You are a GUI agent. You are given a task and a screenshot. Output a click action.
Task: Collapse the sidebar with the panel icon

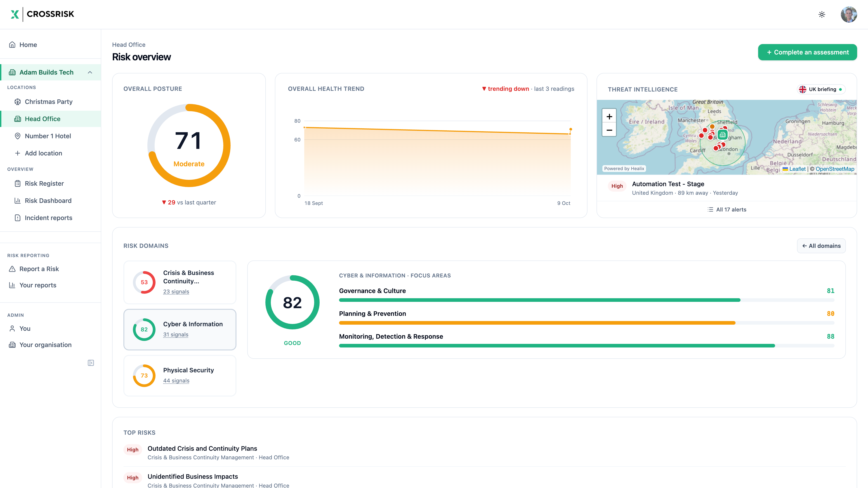point(91,363)
